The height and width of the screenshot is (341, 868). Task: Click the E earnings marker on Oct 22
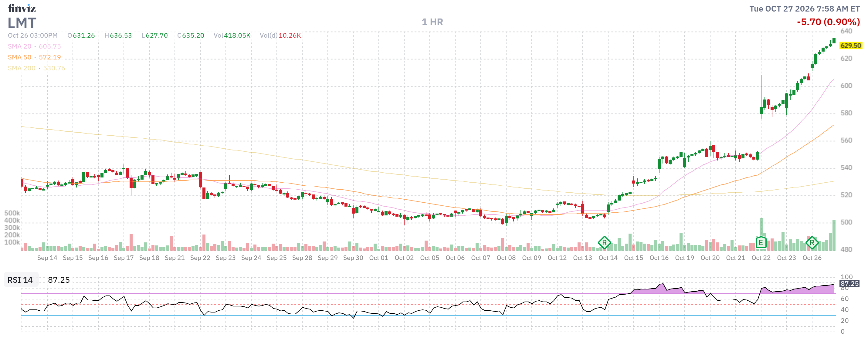[x=761, y=242]
